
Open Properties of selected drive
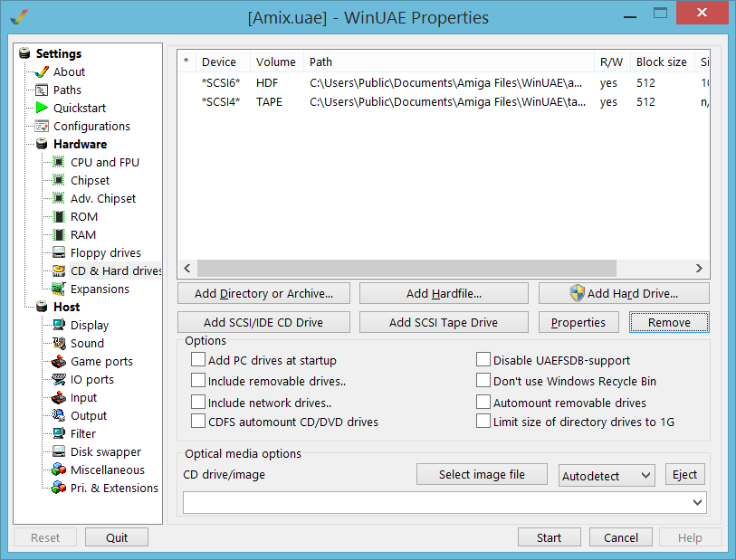pyautogui.click(x=578, y=323)
